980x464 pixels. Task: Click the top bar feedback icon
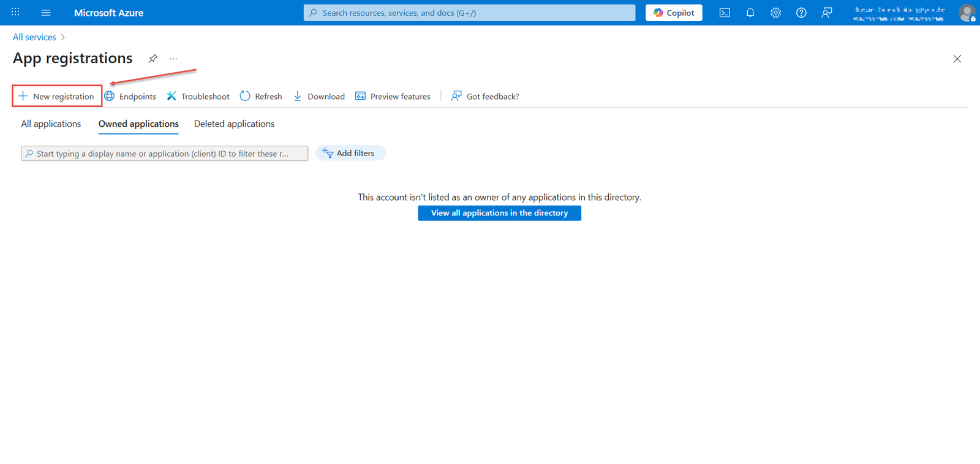[827, 13]
